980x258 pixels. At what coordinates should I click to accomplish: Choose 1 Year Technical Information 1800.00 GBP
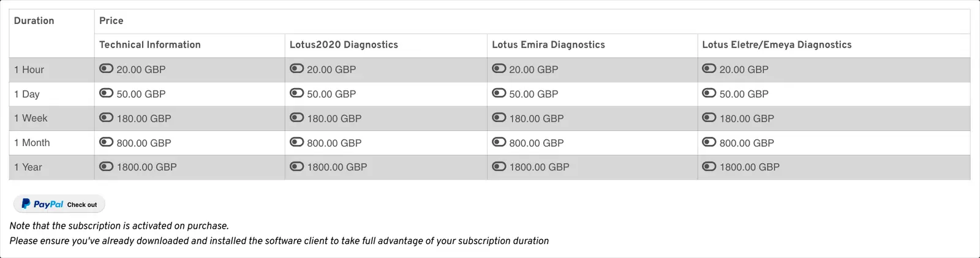click(x=106, y=166)
